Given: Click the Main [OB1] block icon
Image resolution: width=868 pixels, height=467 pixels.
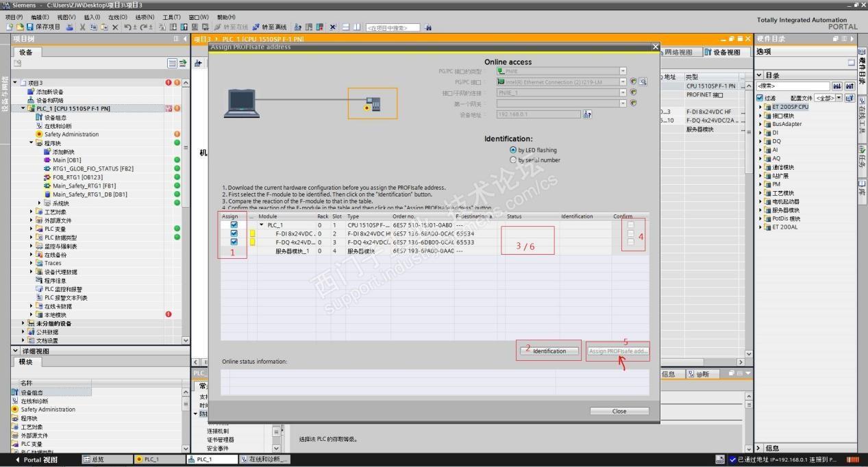Looking at the screenshot, I should coord(47,160).
